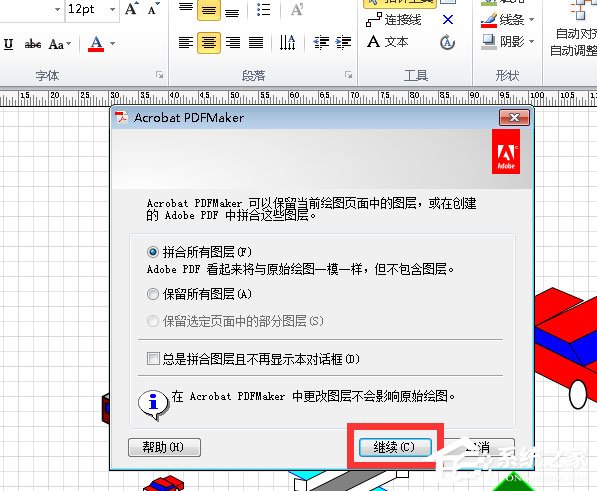Viewport: 597px width, 491px height.
Task: Open font size dropdown arrow
Action: pyautogui.click(x=112, y=9)
